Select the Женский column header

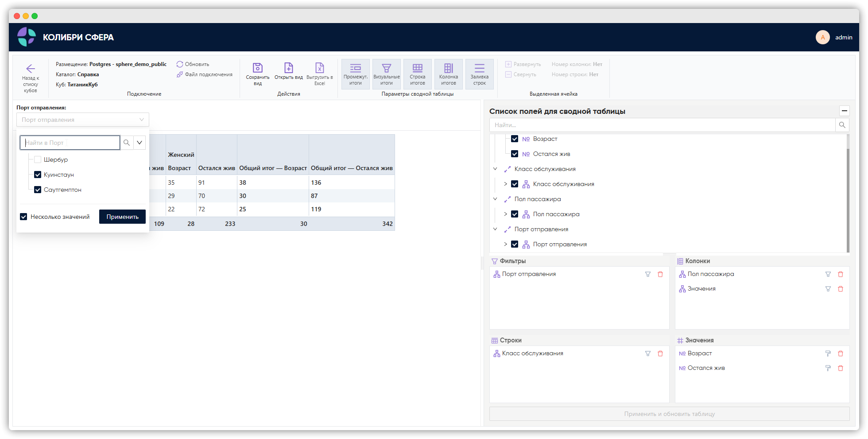(181, 155)
